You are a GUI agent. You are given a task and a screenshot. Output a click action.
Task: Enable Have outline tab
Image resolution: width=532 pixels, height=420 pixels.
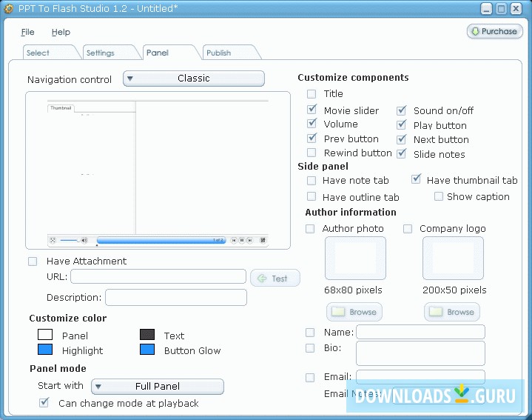(312, 196)
